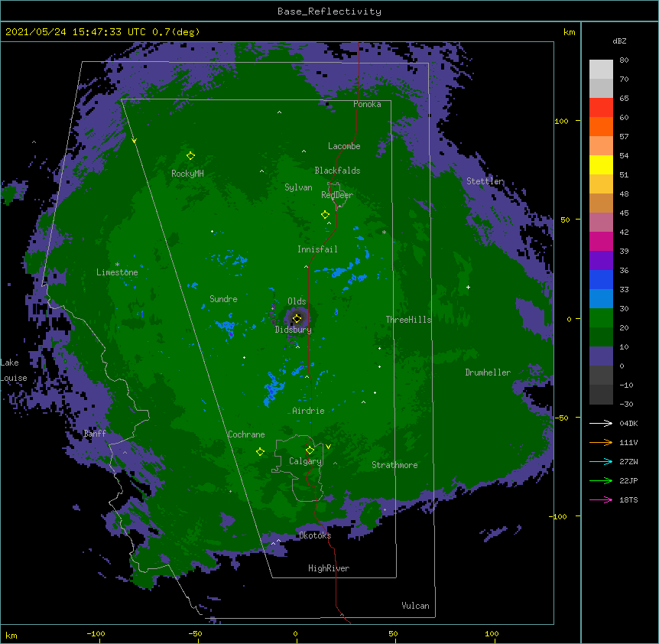Click the dBZ legend heading
Viewport: 659px width, 644px height.
[x=619, y=41]
